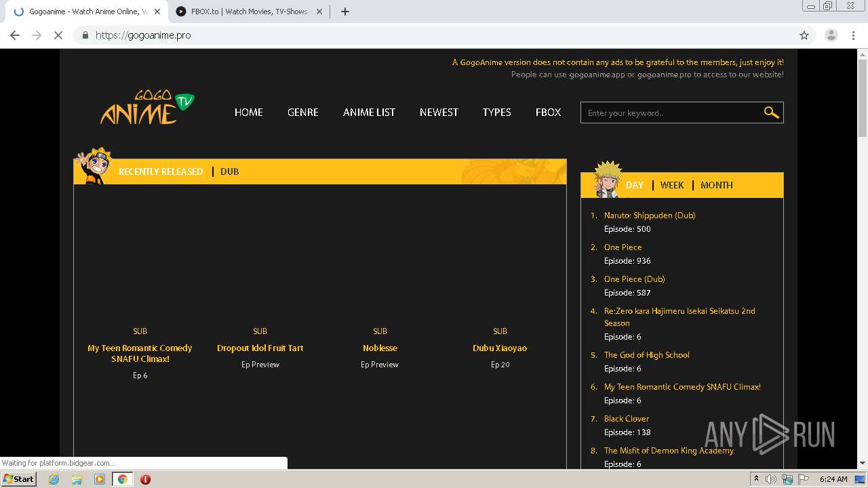Open Black Clover ranking entry
The width and height of the screenshot is (868, 488).
(x=627, y=418)
